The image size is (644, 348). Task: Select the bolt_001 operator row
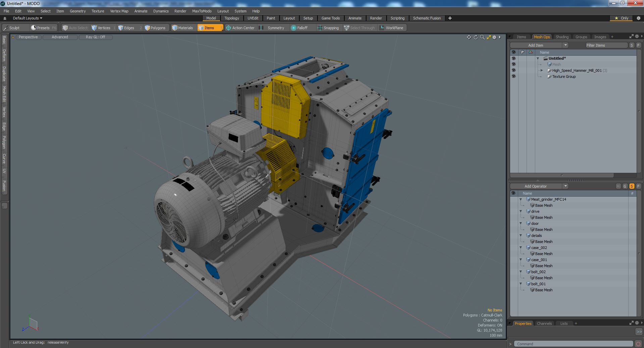(573, 284)
